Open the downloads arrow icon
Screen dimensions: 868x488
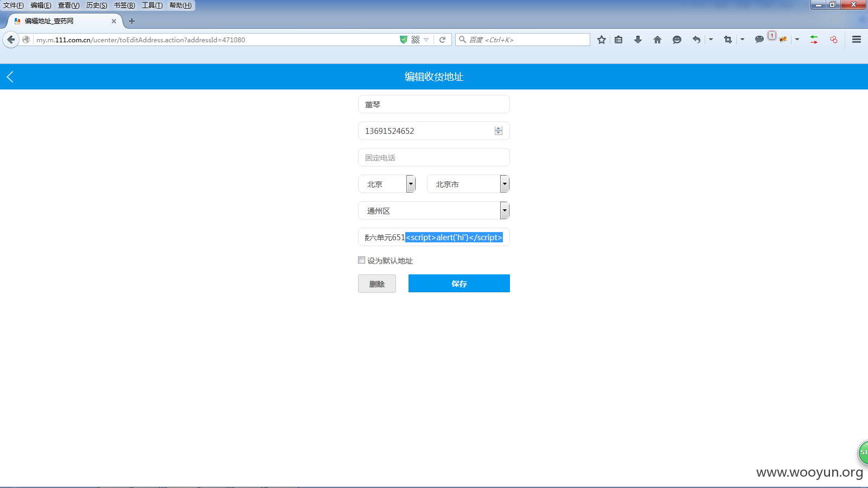[x=638, y=40]
